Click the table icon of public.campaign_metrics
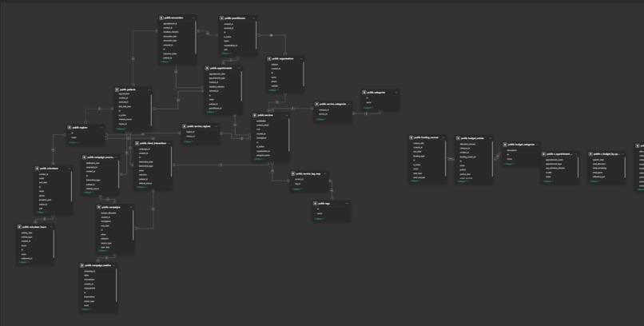 coord(82,265)
